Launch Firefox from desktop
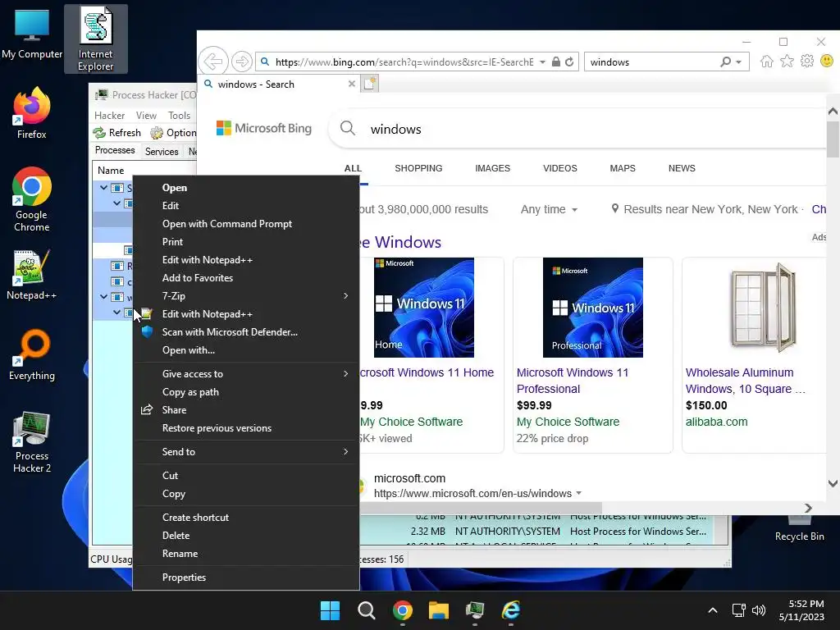Image resolution: width=840 pixels, height=630 pixels. tap(32, 113)
